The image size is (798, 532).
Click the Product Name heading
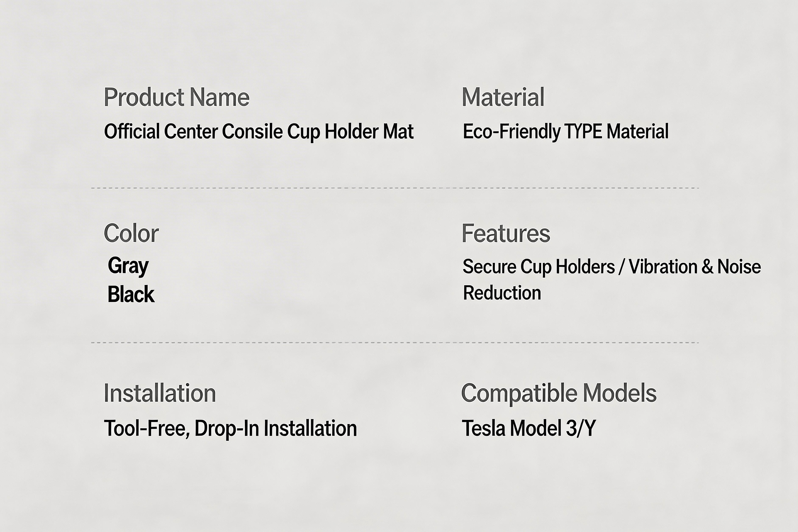176,98
